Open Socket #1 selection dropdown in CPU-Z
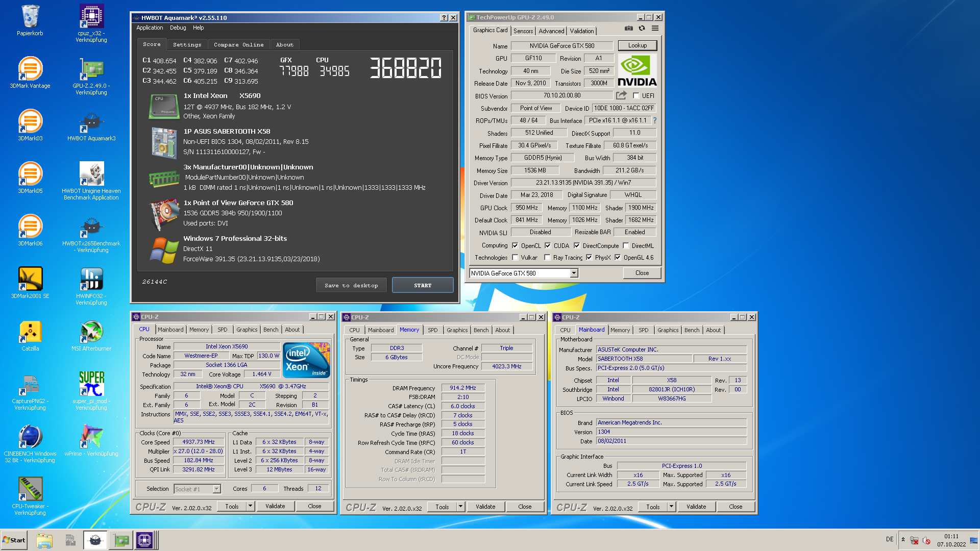The width and height of the screenshot is (980, 551). [197, 489]
